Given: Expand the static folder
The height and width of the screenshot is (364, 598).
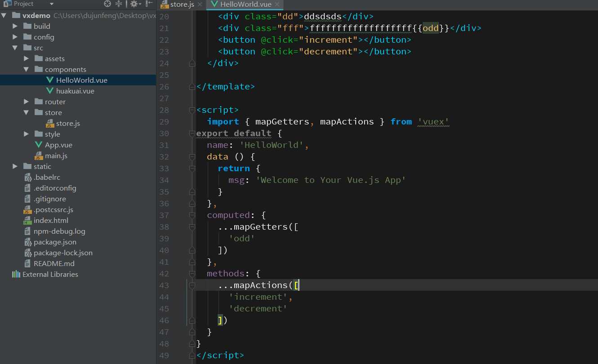Looking at the screenshot, I should (15, 166).
